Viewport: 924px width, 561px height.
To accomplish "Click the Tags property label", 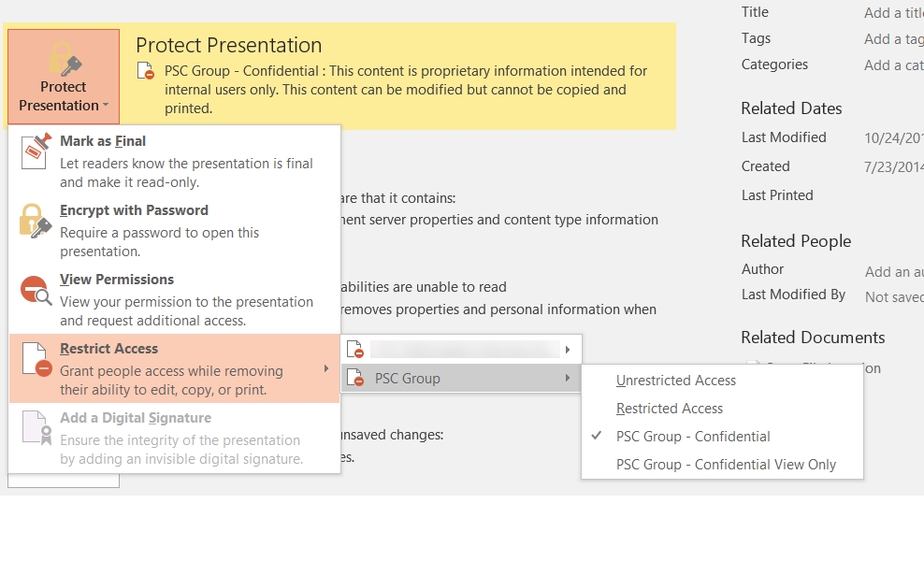I will pyautogui.click(x=756, y=38).
